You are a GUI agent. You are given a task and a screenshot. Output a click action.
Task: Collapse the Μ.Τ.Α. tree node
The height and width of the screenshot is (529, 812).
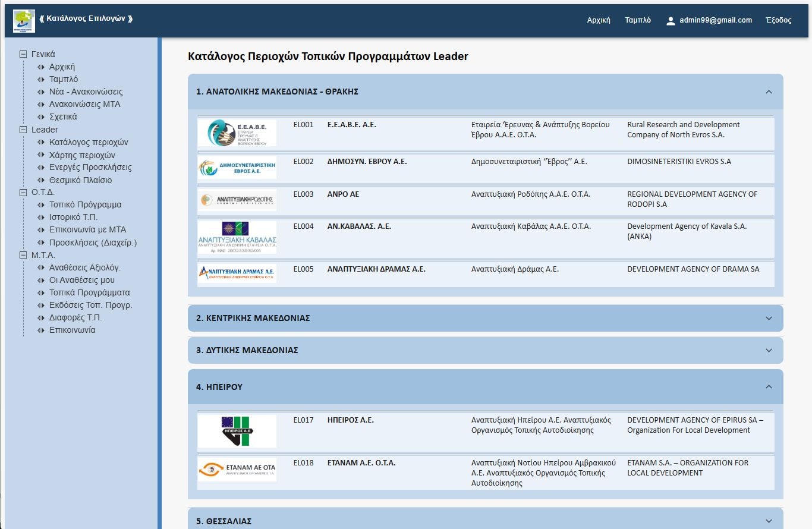point(24,255)
